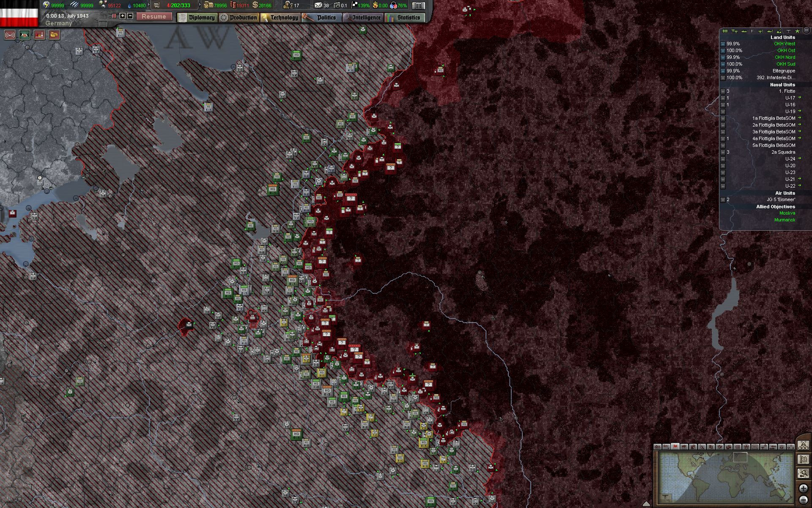Image resolution: width=812 pixels, height=508 pixels.
Task: Expand the Elitegruppe unit entry
Action: [x=723, y=71]
